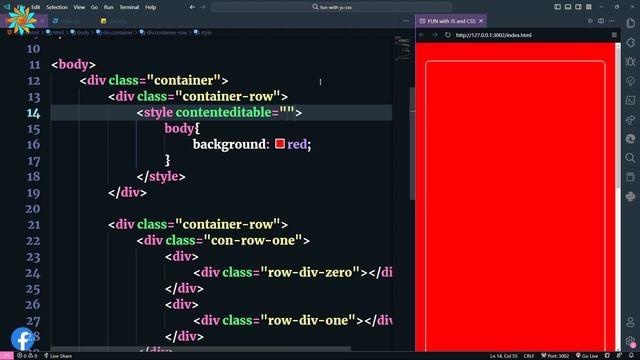Open the Edge browser tools icon in activity bar
This screenshot has height=360, width=640.
[x=631, y=139]
